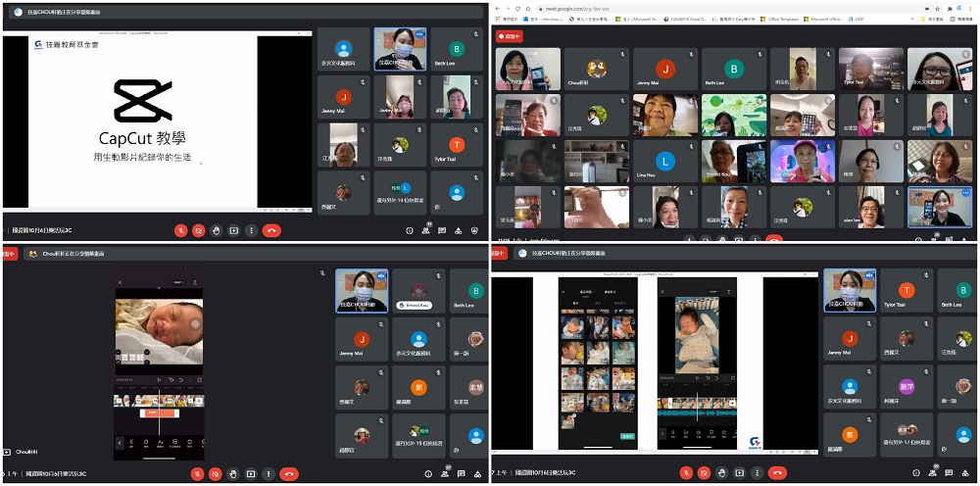This screenshot has height=486, width=980.
Task: Open chat in photo-picker slide meeting
Action: point(948,473)
